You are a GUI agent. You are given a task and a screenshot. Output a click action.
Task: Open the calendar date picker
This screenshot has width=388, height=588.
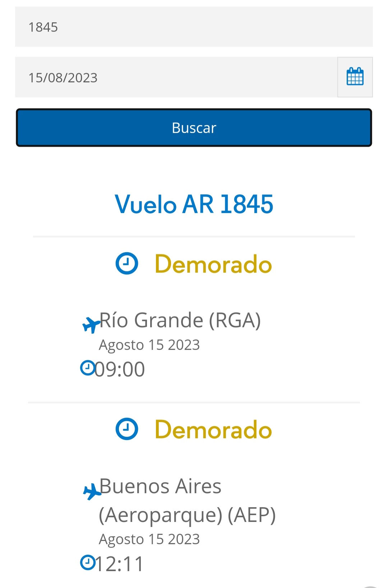(355, 77)
